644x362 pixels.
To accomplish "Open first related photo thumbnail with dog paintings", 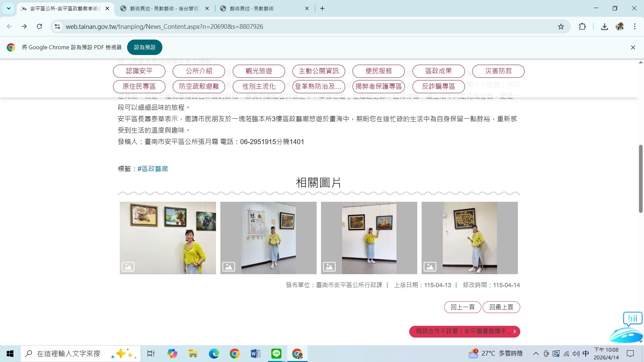I will pos(168,238).
